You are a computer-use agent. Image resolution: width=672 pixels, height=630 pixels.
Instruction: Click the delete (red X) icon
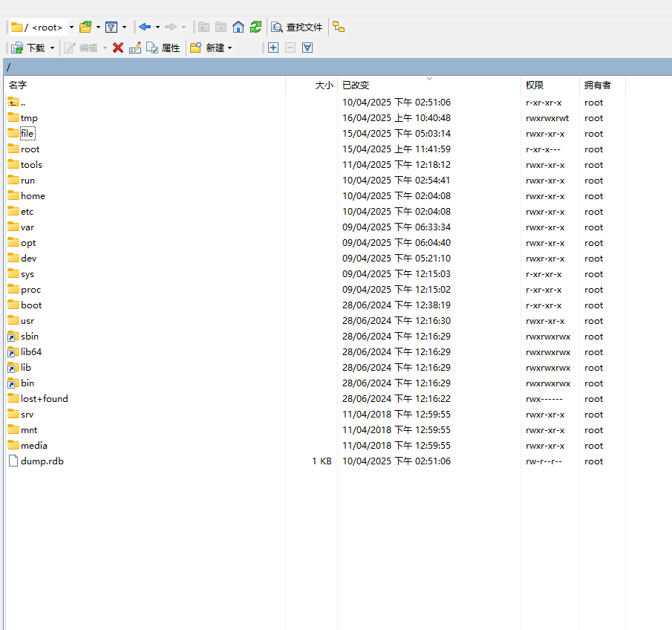pos(118,47)
